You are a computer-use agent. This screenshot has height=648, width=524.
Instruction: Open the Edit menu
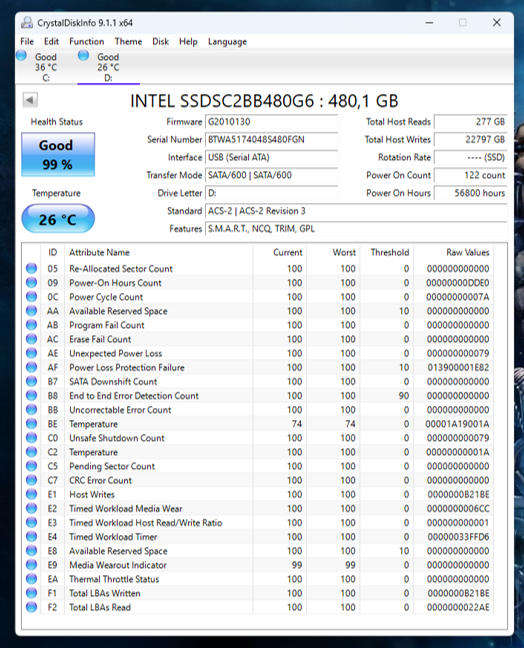coord(51,42)
